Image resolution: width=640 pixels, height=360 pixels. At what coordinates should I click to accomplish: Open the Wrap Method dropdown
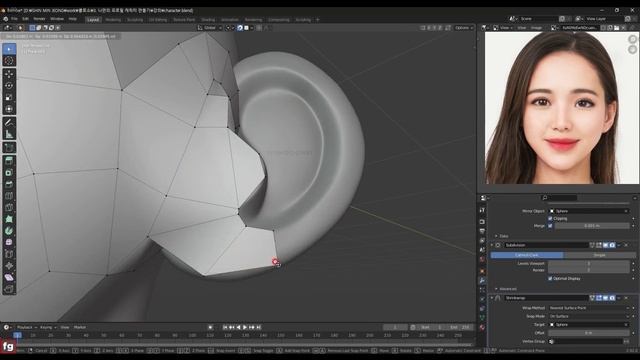589,308
